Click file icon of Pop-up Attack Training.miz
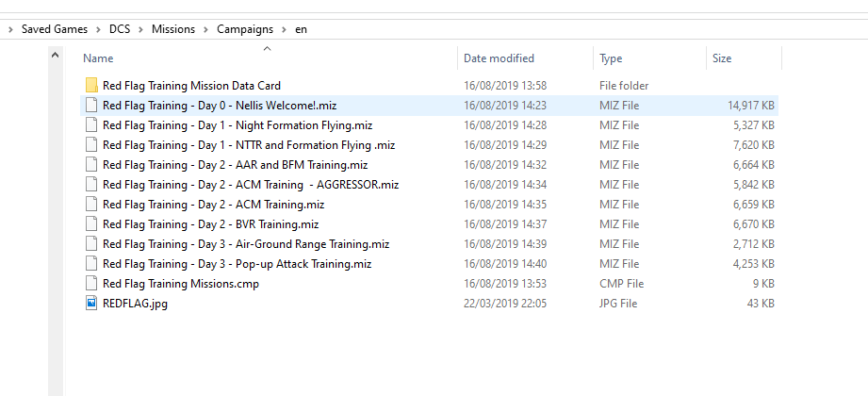 click(92, 264)
